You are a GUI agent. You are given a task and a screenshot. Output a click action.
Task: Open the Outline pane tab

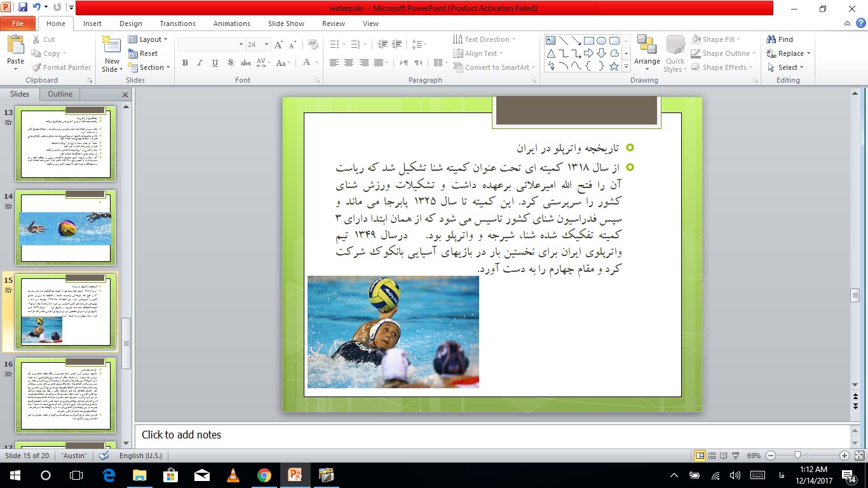coord(60,94)
